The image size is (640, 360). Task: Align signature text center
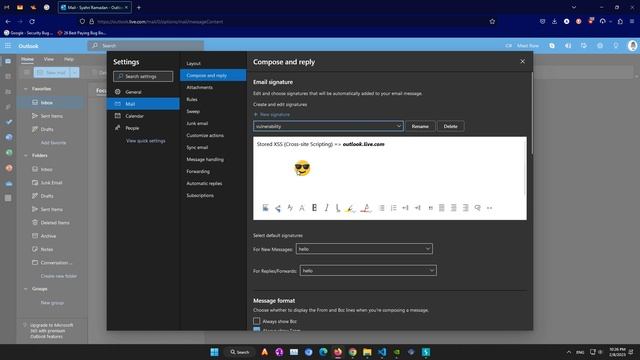pyautogui.click(x=453, y=208)
